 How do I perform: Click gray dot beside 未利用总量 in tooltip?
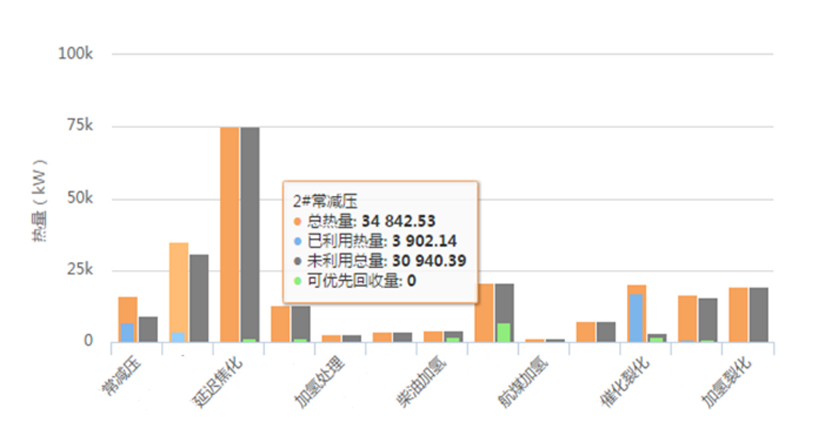pyautogui.click(x=296, y=261)
